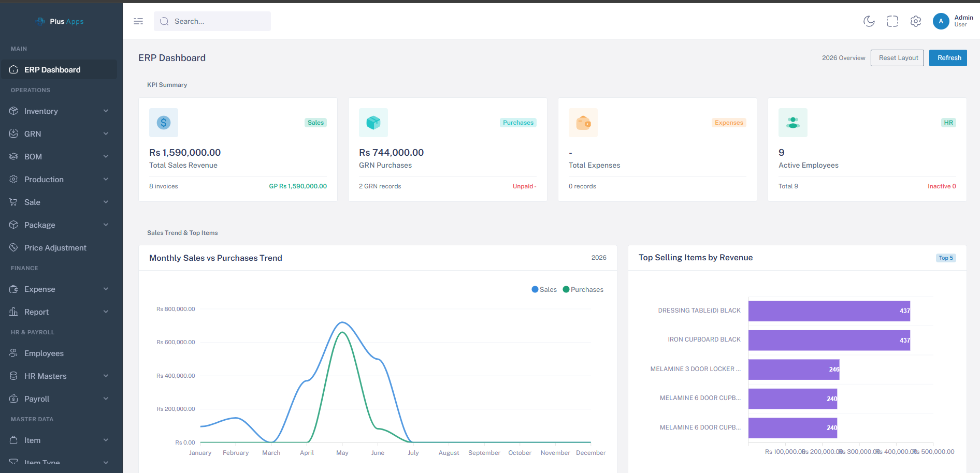Viewport: 980px width, 473px height.
Task: Expand the Inventory menu chevron
Action: (x=106, y=111)
